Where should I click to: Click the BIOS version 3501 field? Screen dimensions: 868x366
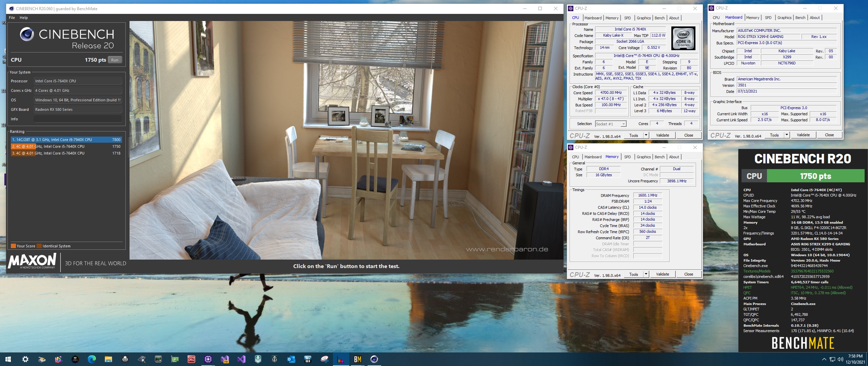(x=787, y=85)
